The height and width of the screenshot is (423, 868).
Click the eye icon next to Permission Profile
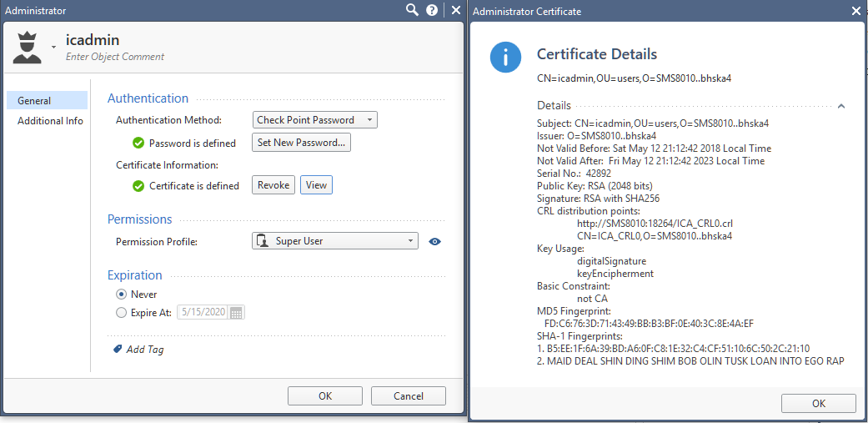tap(435, 241)
